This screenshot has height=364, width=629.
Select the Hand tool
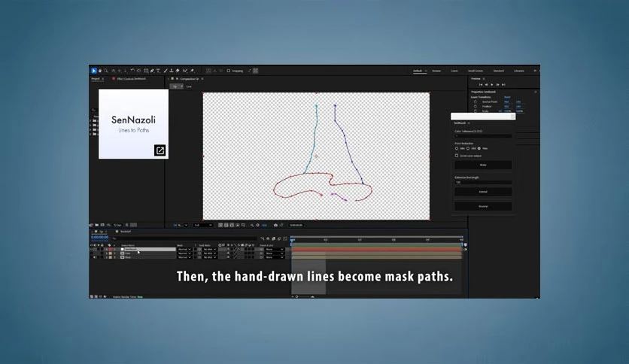(x=100, y=71)
